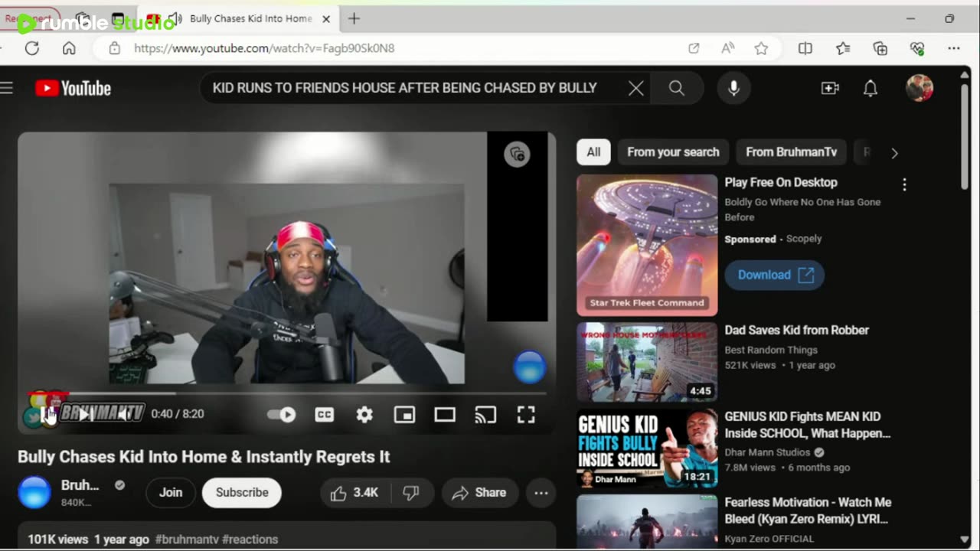Mute the video volume
The height and width of the screenshot is (551, 980).
coord(123,414)
